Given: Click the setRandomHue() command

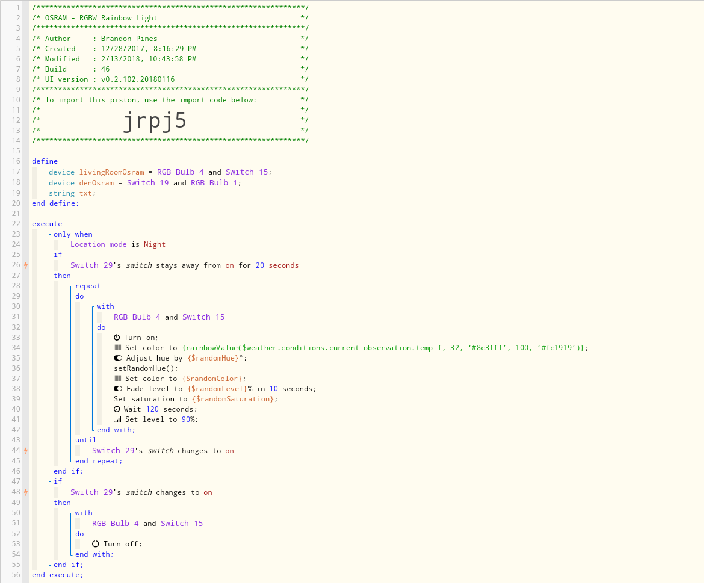Looking at the screenshot, I should [x=146, y=369].
